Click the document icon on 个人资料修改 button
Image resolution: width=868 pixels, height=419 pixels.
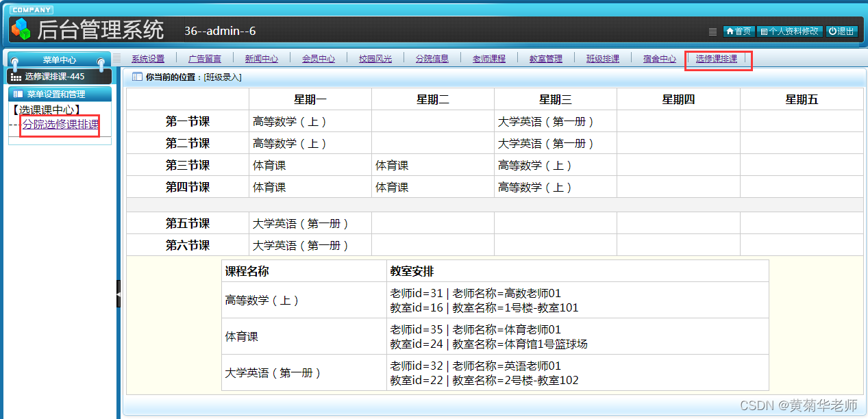tap(765, 31)
